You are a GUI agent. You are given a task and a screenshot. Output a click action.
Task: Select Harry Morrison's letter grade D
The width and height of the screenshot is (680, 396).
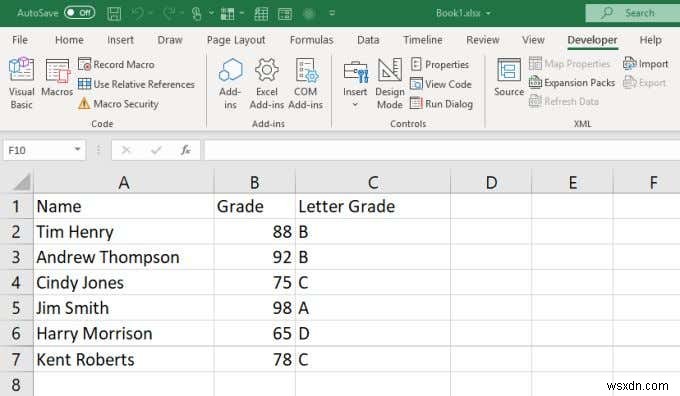373,334
